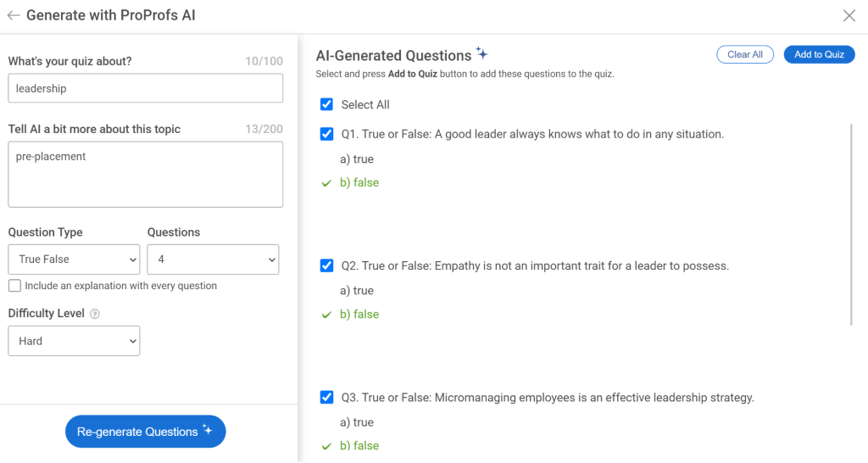The width and height of the screenshot is (868, 463).
Task: Click the back arrow beside Generate with ProProfs AI
Action: [x=14, y=15]
